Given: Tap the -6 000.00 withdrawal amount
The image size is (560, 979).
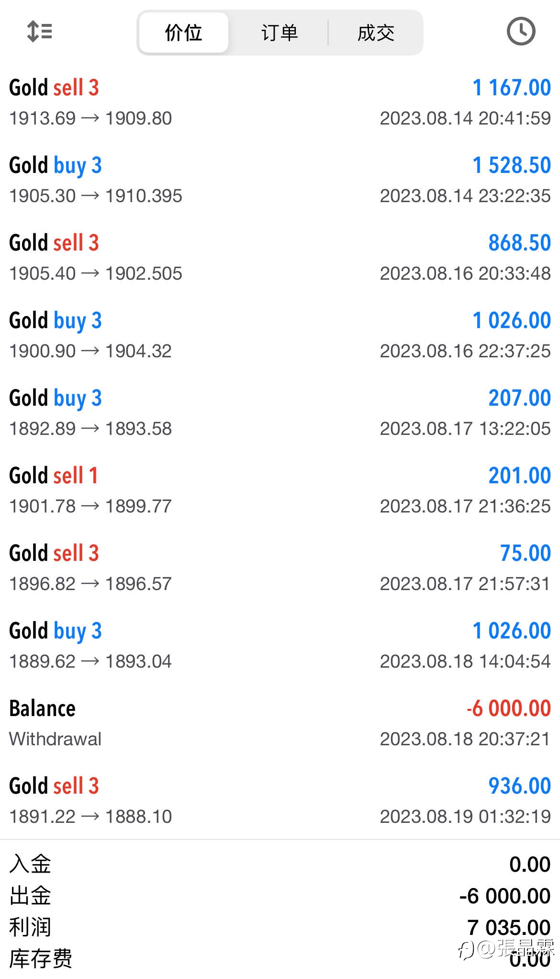Looking at the screenshot, I should click(x=509, y=708).
